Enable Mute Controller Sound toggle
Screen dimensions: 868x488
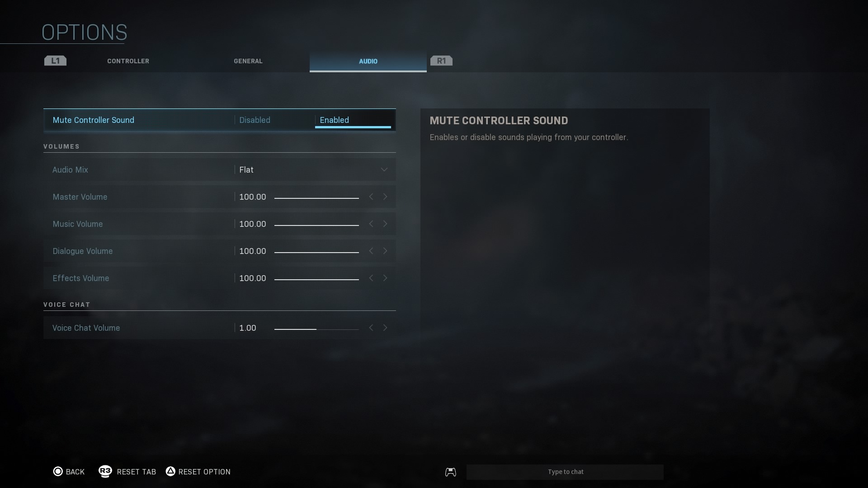click(x=334, y=120)
